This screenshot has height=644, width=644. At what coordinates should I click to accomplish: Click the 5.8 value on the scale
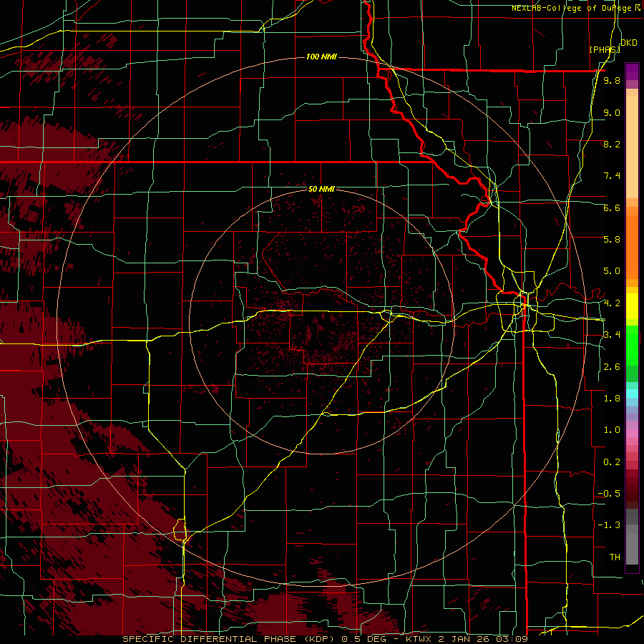[612, 240]
